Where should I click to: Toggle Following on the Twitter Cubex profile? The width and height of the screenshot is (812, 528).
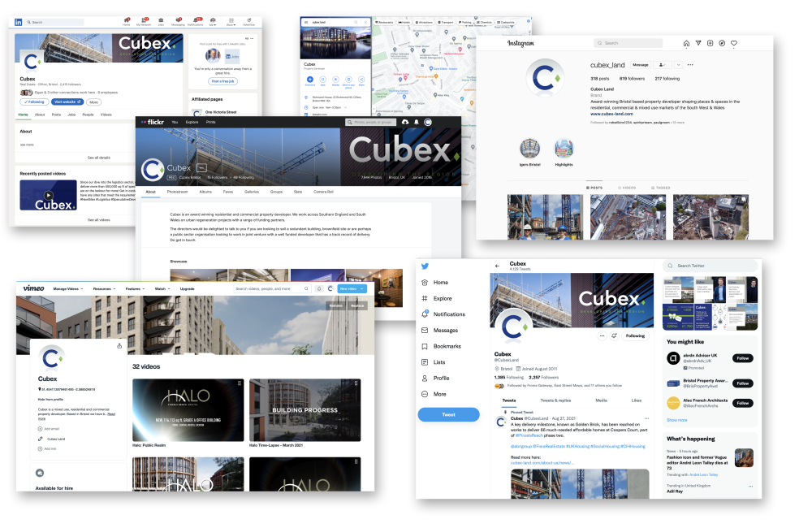(635, 335)
